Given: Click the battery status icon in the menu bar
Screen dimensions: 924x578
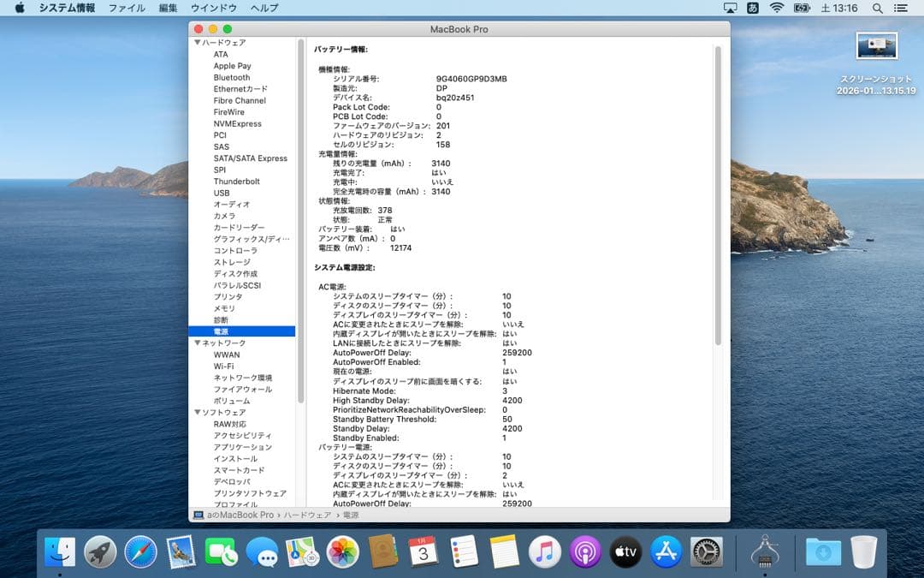Looking at the screenshot, I should 801,9.
